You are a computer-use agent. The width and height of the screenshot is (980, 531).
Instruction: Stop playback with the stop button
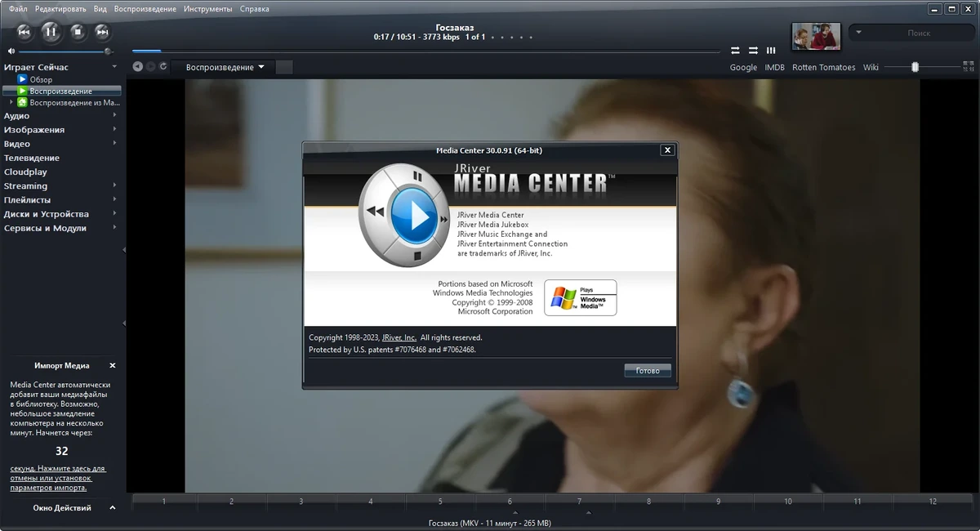[x=78, y=32]
